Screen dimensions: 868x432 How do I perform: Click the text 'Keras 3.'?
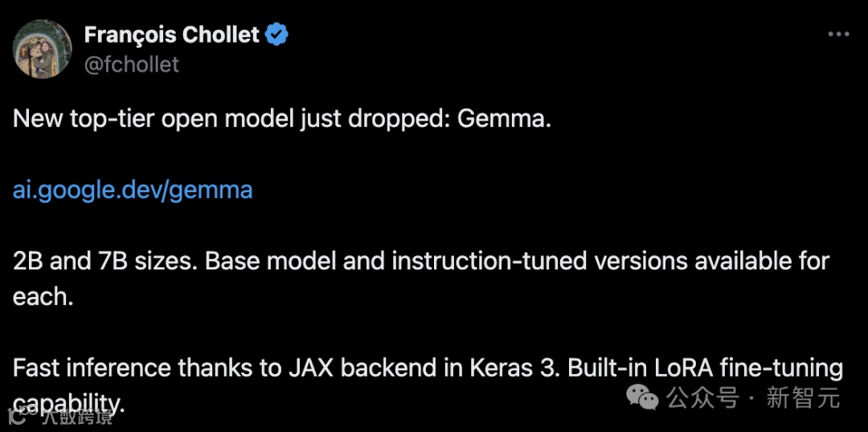513,368
